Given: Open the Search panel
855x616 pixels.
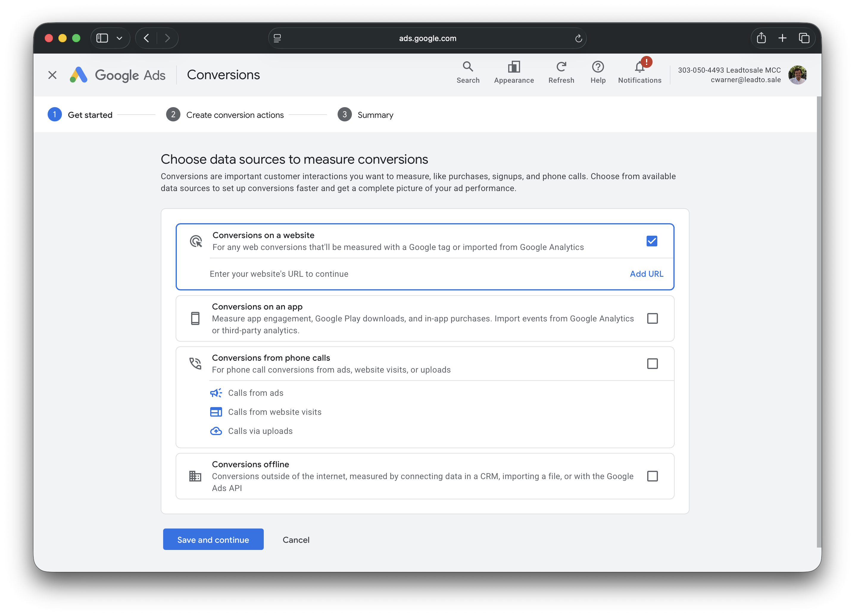Looking at the screenshot, I should coord(468,72).
